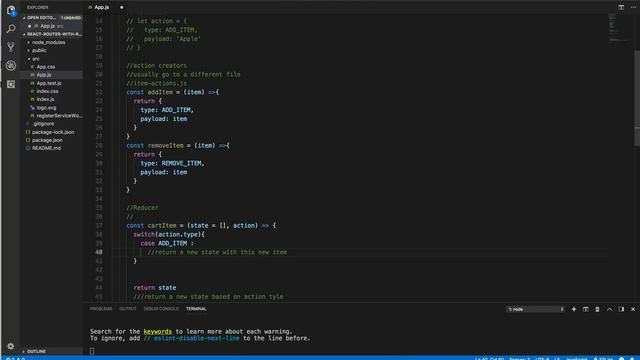Click line number 40 in the gutter

[x=99, y=252]
